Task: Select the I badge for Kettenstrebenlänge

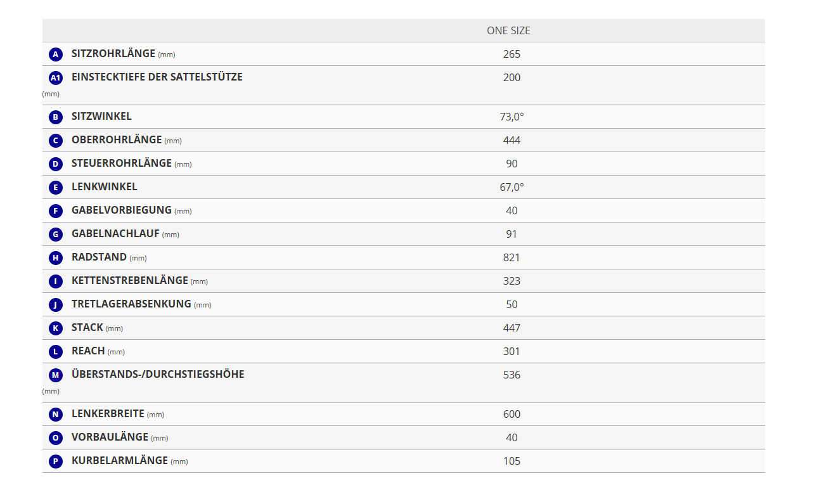Action: 56,281
